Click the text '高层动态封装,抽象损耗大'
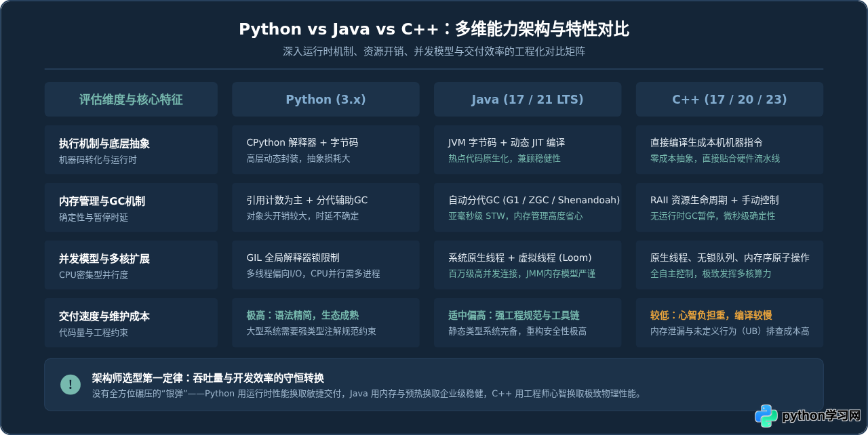The height and width of the screenshot is (435, 868). click(298, 159)
